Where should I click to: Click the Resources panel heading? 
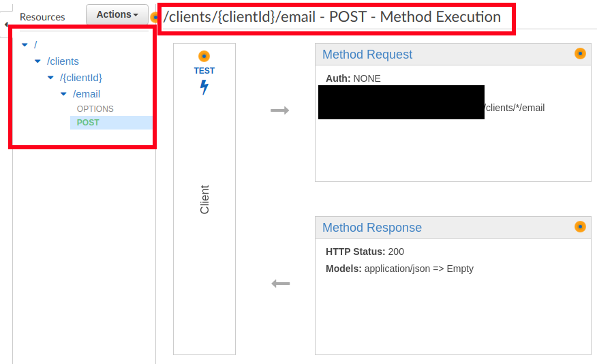point(42,17)
